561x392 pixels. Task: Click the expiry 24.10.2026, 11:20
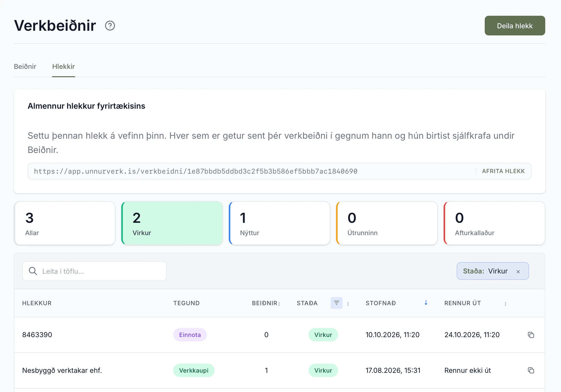tap(472, 335)
